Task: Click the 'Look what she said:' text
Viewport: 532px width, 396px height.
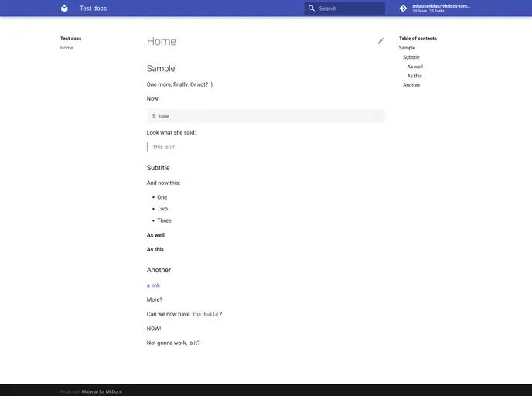Action: pyautogui.click(x=171, y=132)
